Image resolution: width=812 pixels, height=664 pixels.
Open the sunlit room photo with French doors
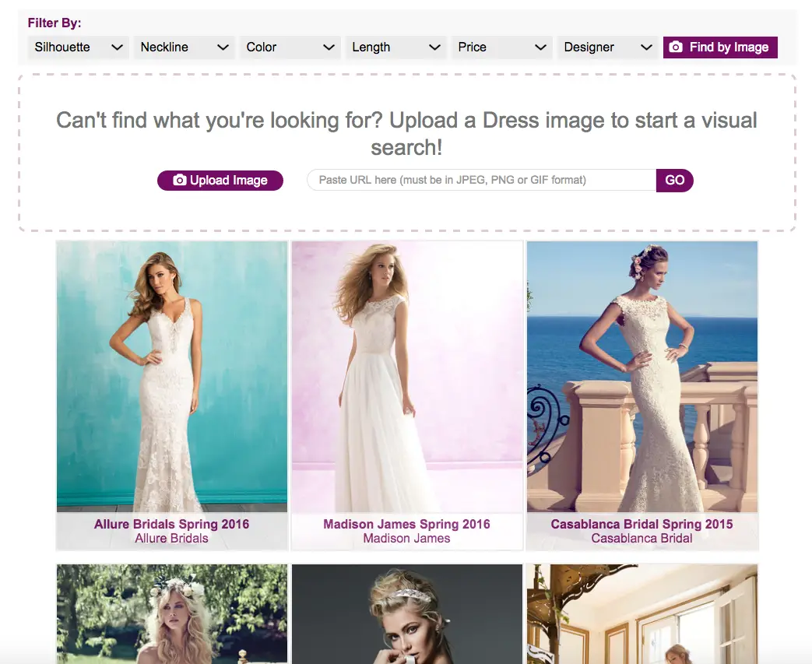(642, 614)
